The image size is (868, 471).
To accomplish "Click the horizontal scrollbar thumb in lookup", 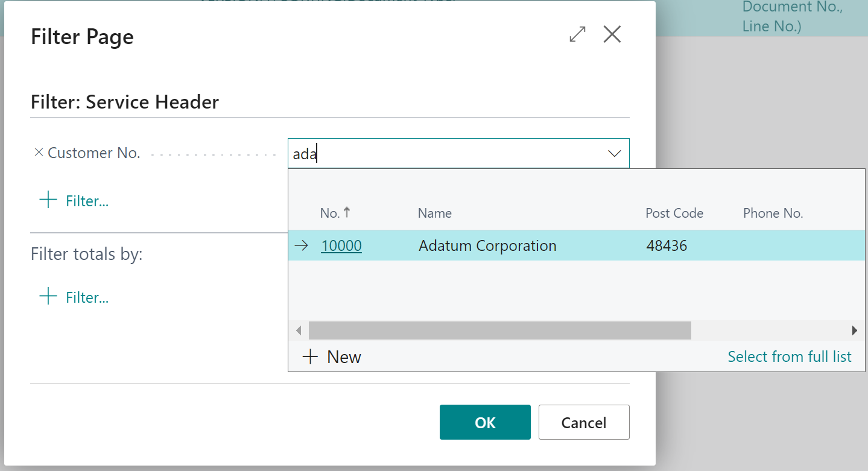I will click(499, 330).
